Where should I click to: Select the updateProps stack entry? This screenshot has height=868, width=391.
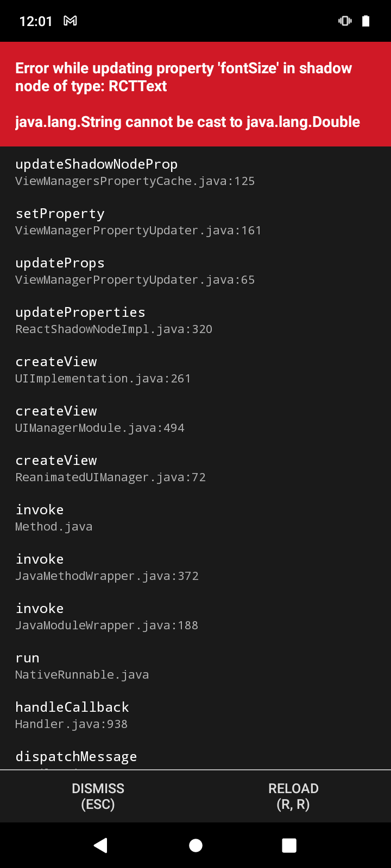(135, 270)
